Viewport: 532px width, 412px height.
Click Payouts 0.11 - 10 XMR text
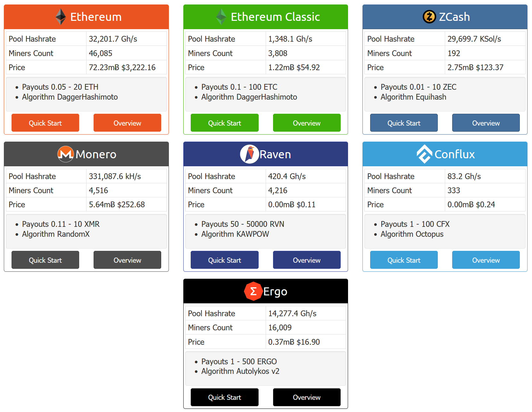(x=61, y=224)
